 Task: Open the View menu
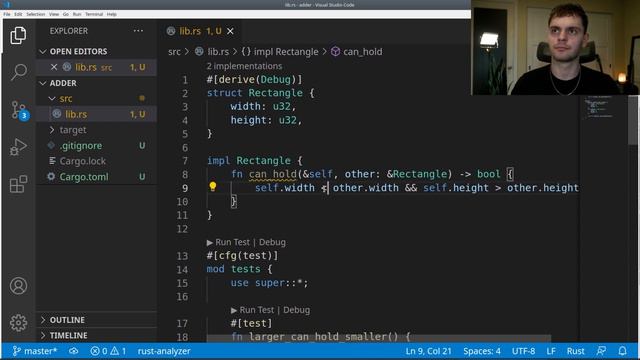(54, 14)
